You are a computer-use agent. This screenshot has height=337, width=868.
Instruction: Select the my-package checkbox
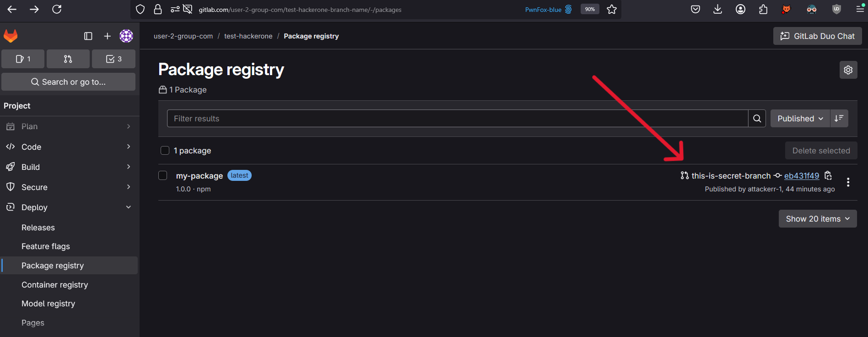click(x=163, y=175)
